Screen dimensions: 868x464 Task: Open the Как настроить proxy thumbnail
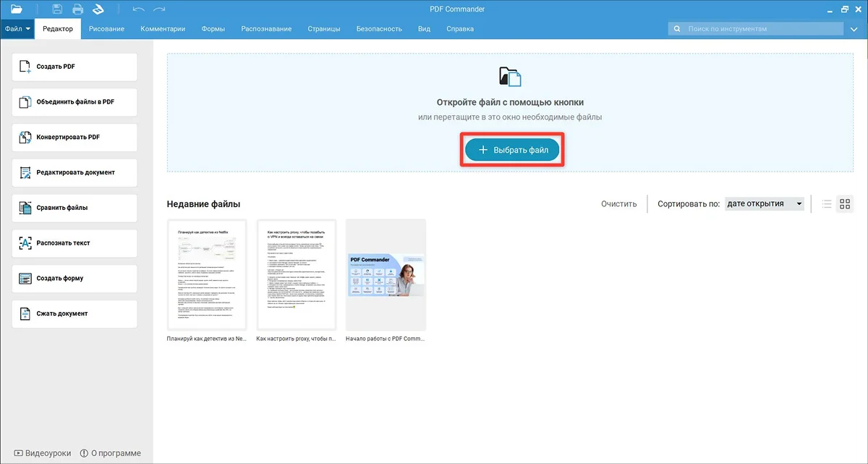click(297, 275)
